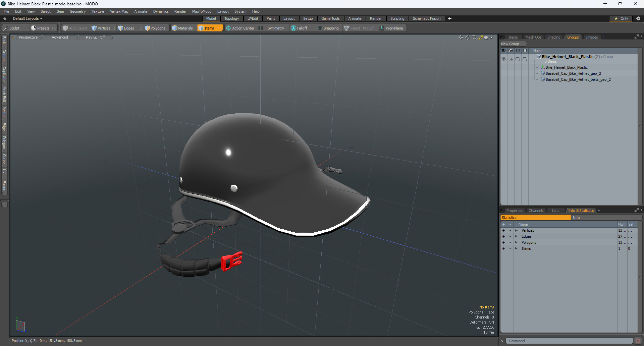
Task: Click the viewport rotate icon
Action: pos(467,38)
